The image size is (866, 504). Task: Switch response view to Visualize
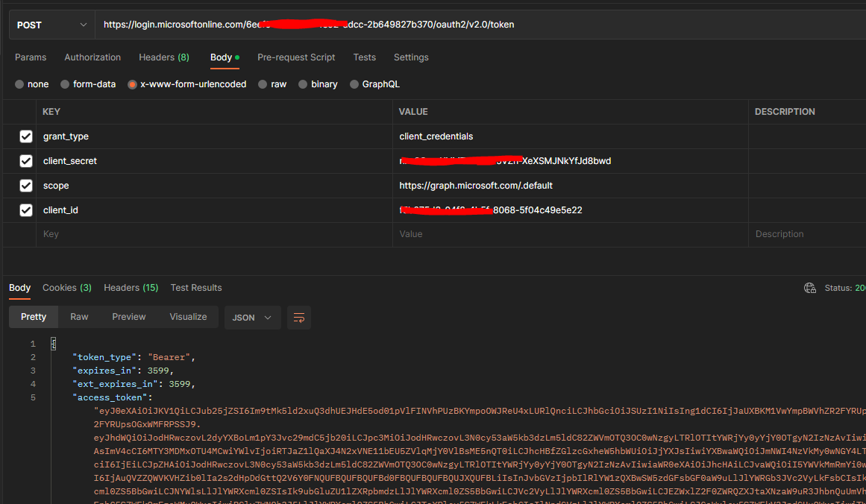tap(188, 317)
